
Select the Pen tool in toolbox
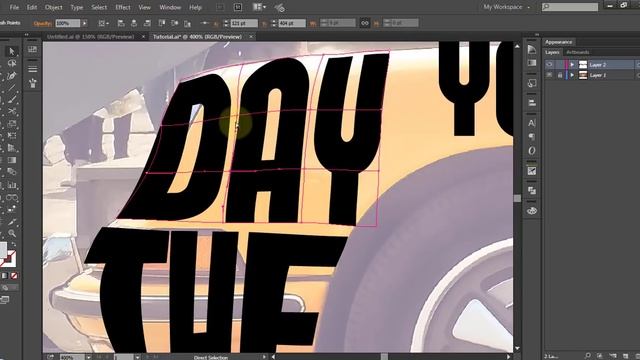point(12,76)
